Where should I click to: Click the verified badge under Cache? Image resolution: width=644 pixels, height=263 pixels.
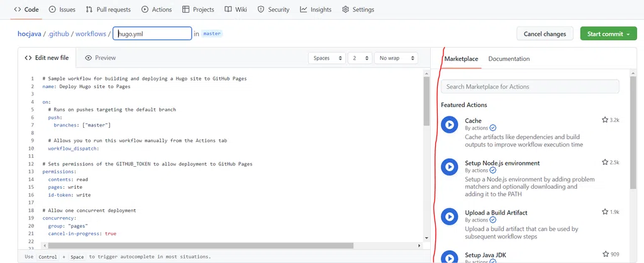pos(493,128)
